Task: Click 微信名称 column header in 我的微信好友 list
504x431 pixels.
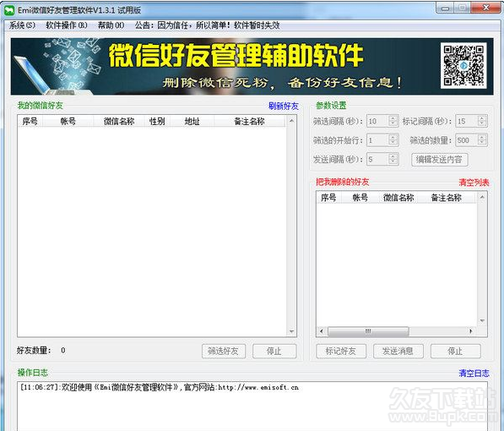Action: tap(119, 122)
